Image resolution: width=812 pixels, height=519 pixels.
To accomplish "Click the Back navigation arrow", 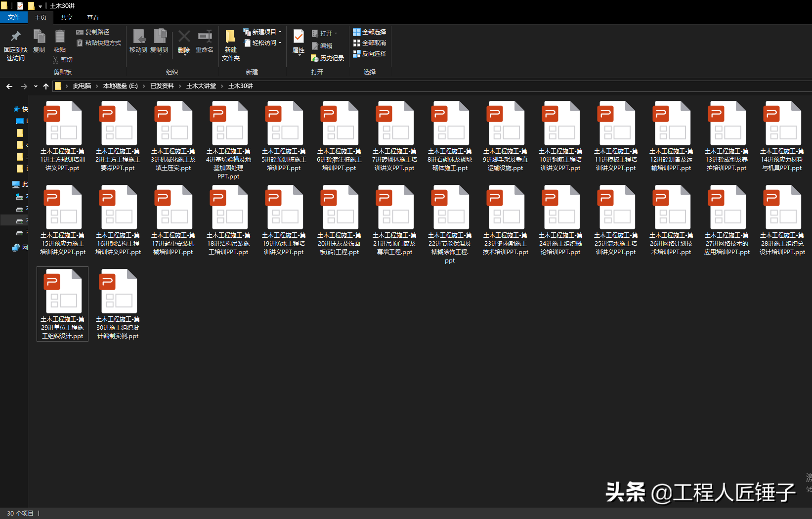I will coord(9,86).
